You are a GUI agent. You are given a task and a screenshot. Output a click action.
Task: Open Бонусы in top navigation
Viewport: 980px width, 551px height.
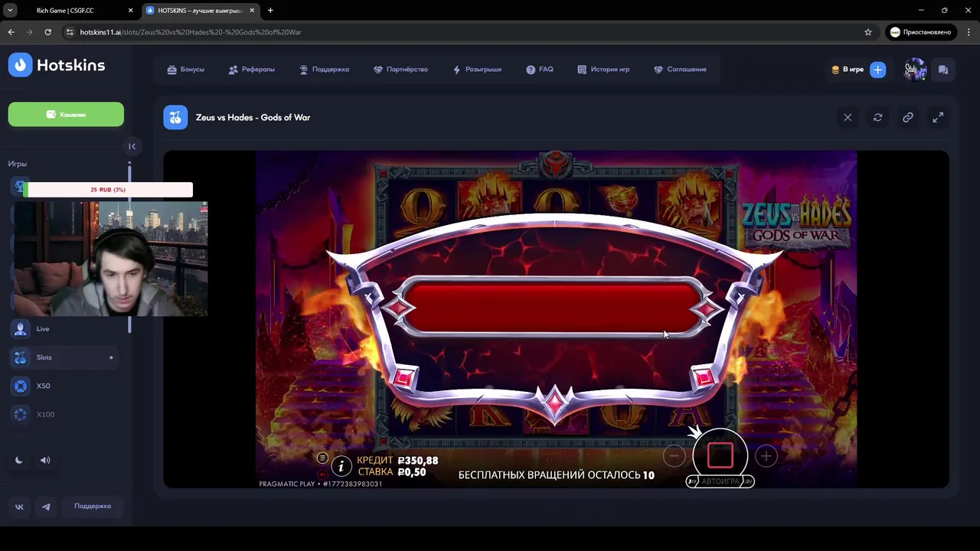click(x=185, y=69)
